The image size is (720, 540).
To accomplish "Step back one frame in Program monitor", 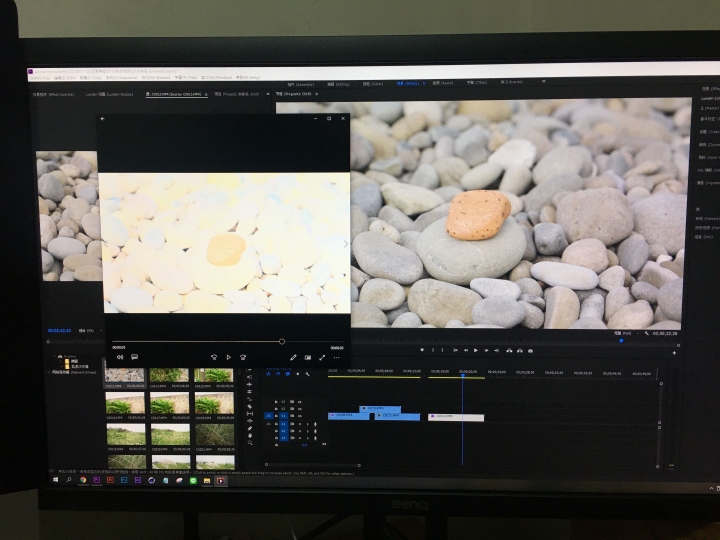I will click(466, 350).
